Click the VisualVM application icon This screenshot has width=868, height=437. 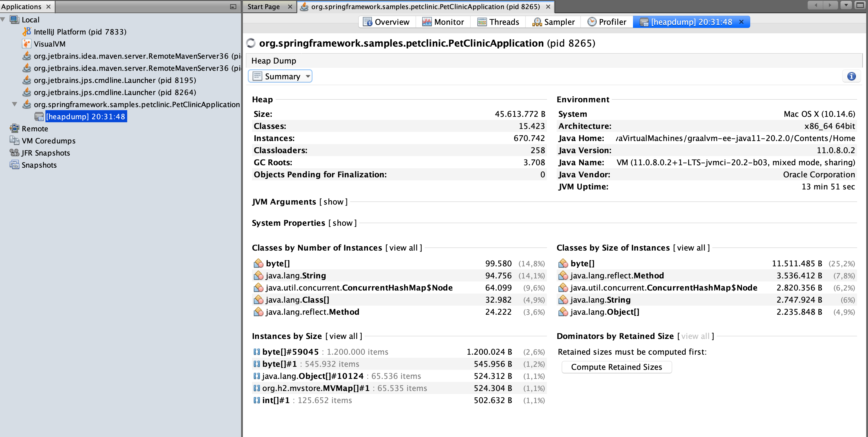coord(27,44)
